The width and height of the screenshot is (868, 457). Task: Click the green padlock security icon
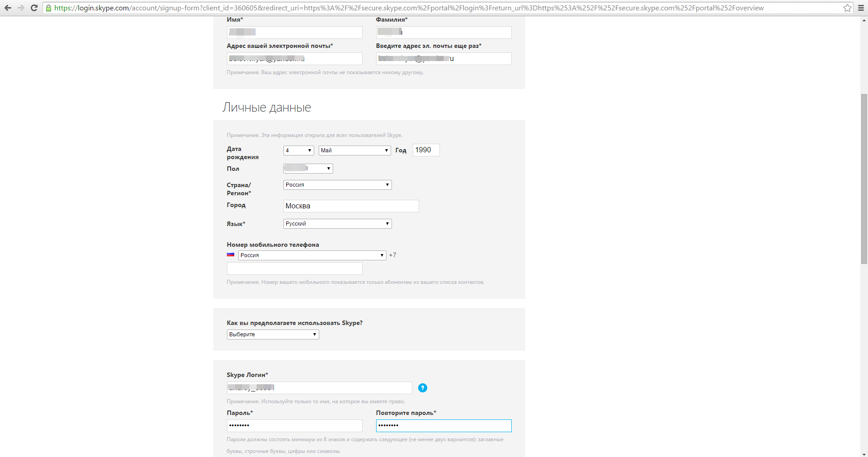48,8
